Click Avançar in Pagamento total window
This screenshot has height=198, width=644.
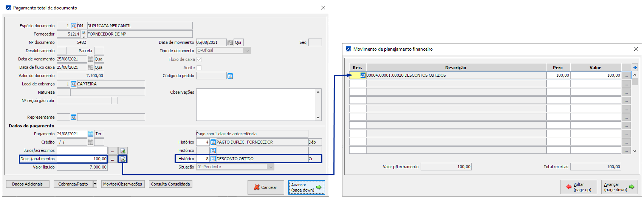307,187
